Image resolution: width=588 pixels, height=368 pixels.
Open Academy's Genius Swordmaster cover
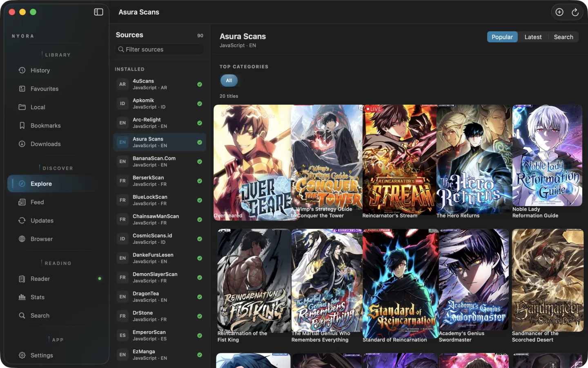pos(474,280)
